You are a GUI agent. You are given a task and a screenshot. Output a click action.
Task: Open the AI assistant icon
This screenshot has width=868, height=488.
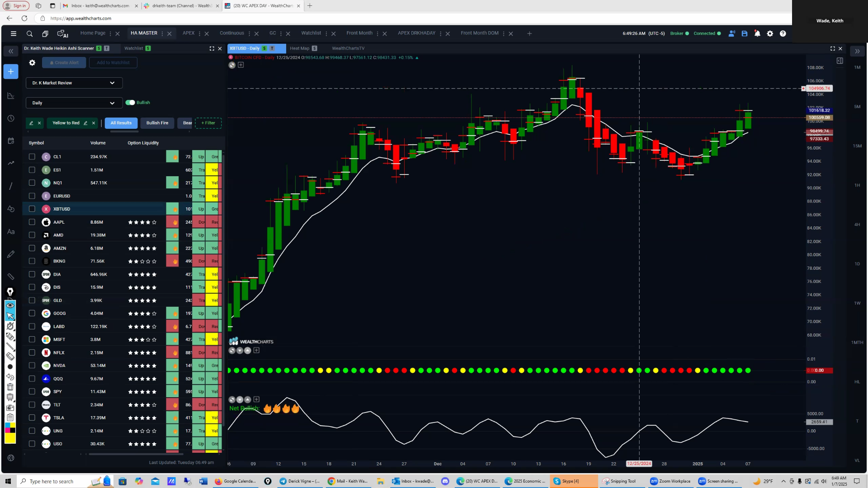(62, 33)
